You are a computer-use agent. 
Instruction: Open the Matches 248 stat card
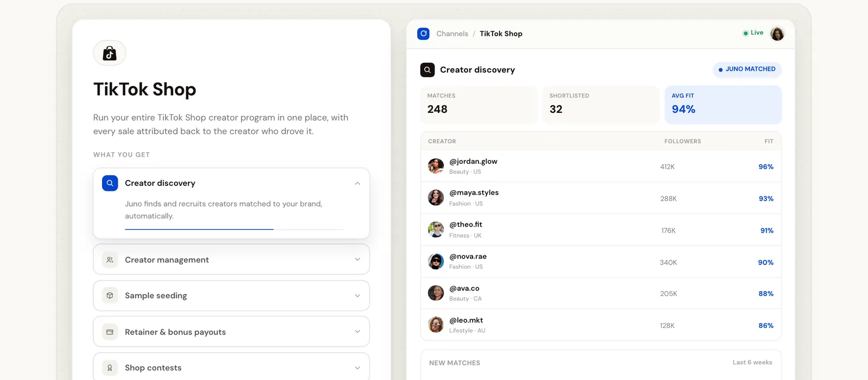[479, 105]
